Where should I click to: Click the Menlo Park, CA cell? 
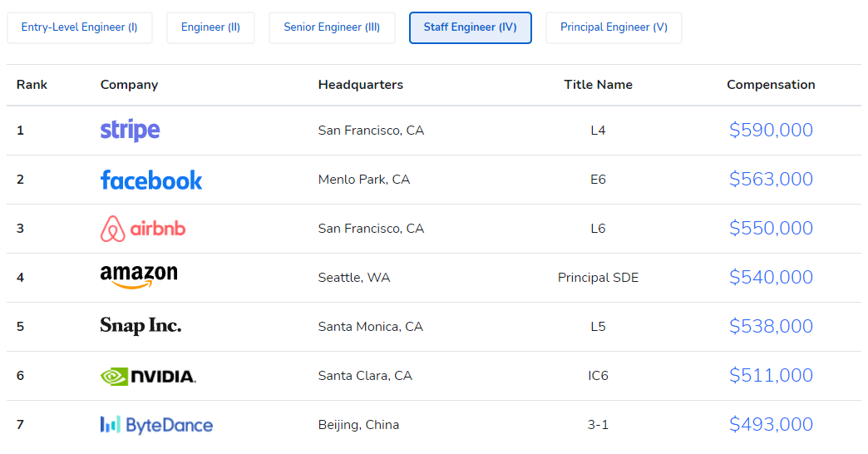click(363, 180)
